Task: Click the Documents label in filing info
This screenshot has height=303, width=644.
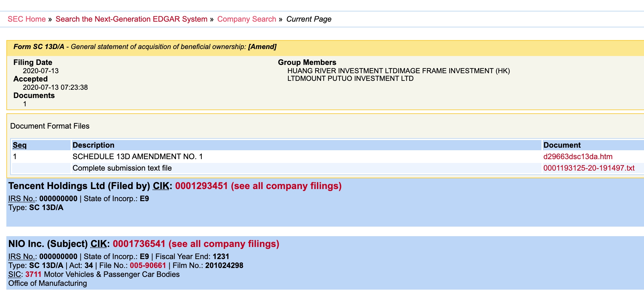Action: (34, 95)
